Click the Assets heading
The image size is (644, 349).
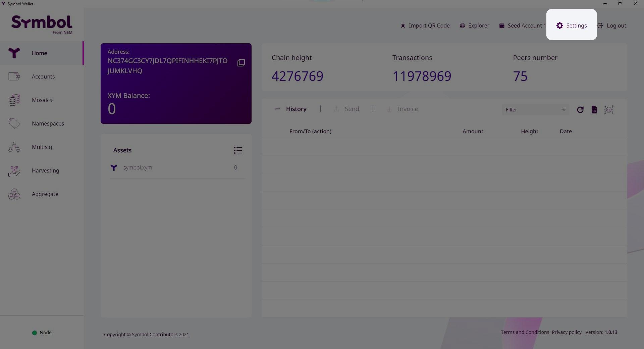122,150
